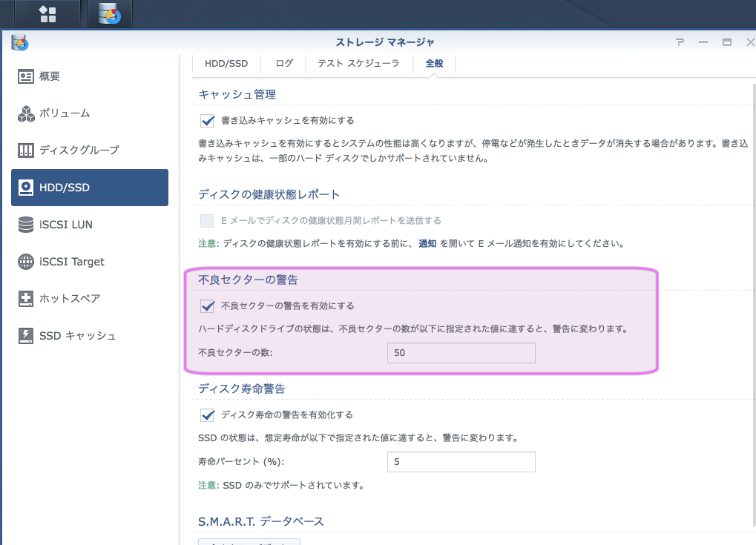The image size is (756, 545).
Task: Open the ホットスペア hot spare icon
Action: pos(26,299)
